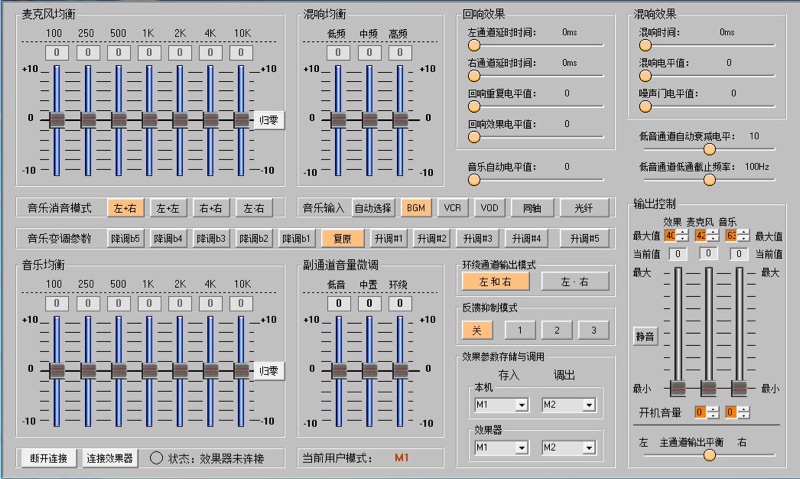Image resolution: width=800 pixels, height=479 pixels.
Task: Click the connection status indicator circle
Action: pyautogui.click(x=156, y=458)
